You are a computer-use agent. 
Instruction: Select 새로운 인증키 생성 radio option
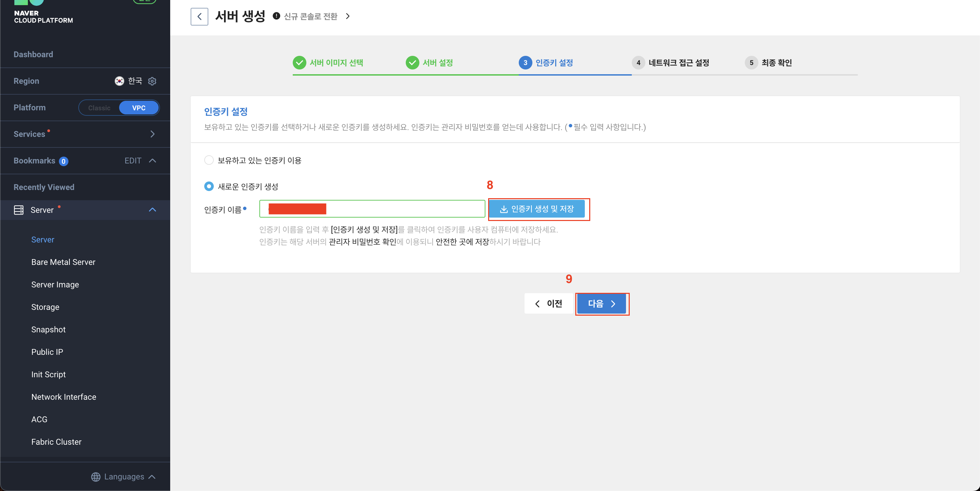click(x=209, y=187)
